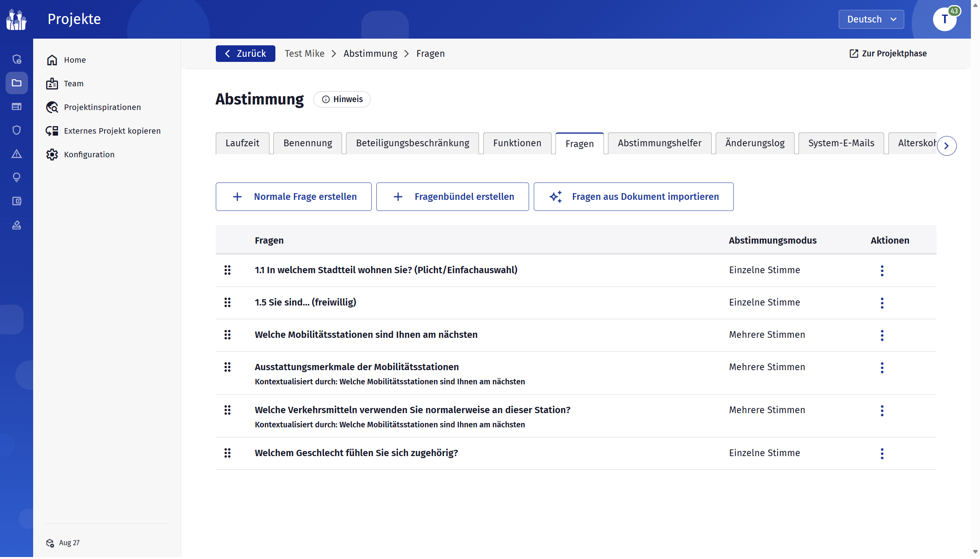
Task: Select the Fragen tab
Action: point(580,143)
